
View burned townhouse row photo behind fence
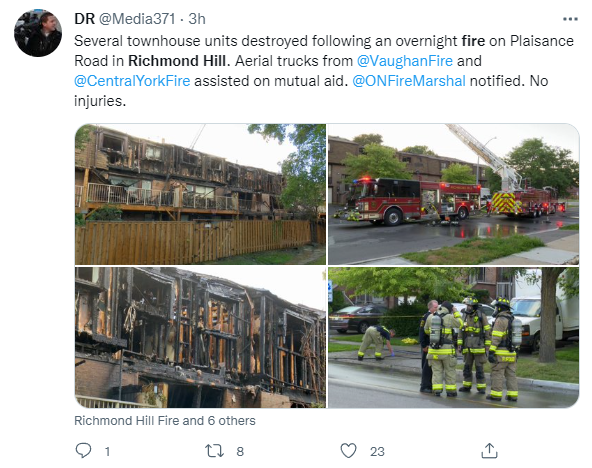click(200, 194)
